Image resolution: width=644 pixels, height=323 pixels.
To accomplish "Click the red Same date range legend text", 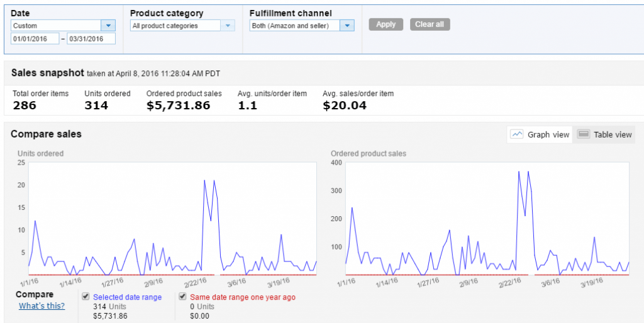I will [242, 297].
